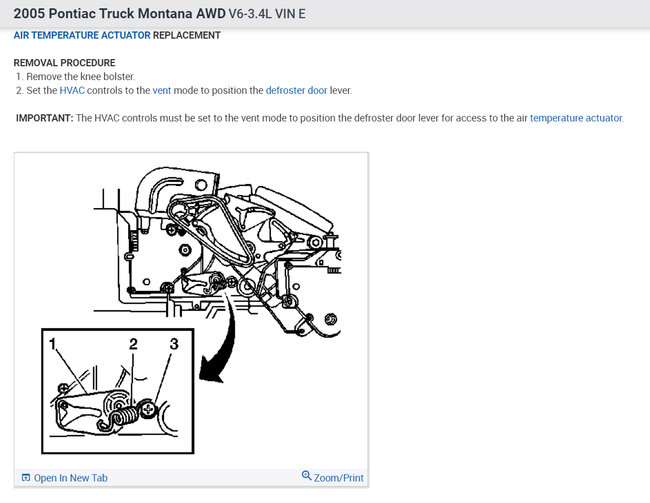Click the Open In New Tab text

click(x=70, y=478)
